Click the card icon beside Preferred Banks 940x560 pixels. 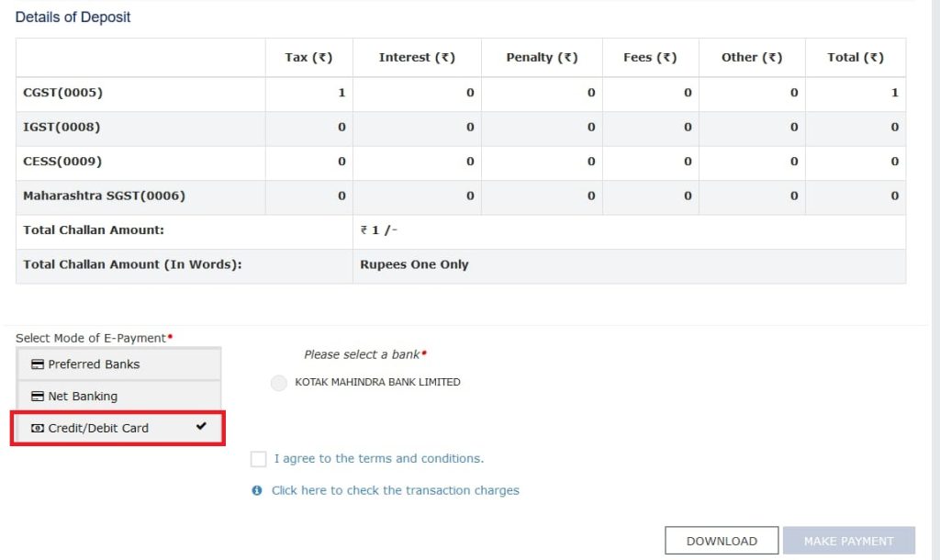38,364
